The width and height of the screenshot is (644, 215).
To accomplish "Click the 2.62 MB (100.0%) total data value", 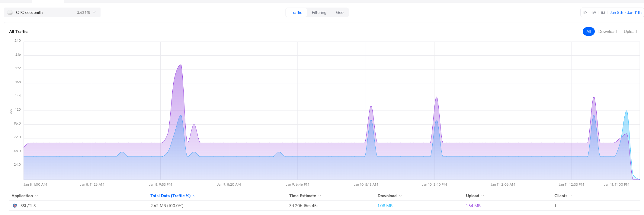I will (167, 206).
